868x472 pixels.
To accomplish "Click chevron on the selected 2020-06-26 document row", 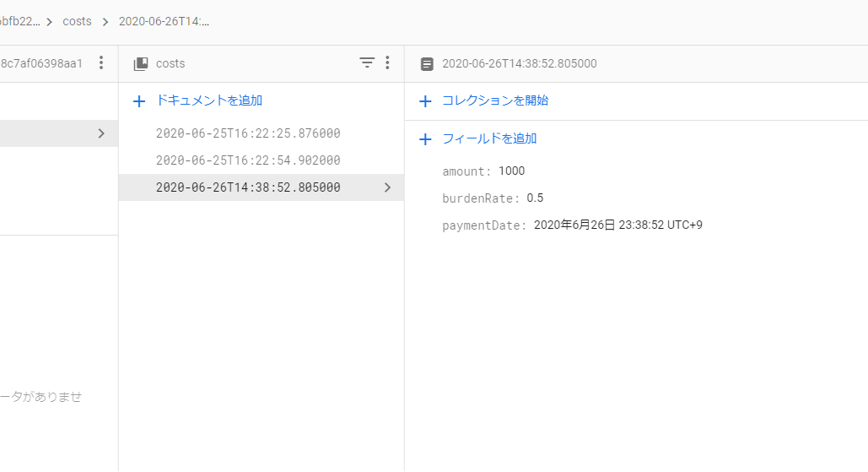I will click(x=387, y=187).
